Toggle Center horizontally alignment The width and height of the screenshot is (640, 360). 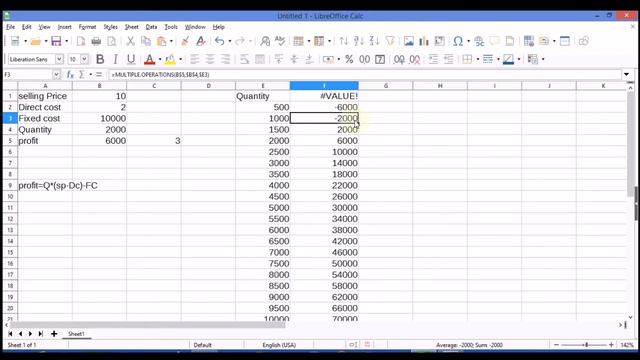pos(210,59)
